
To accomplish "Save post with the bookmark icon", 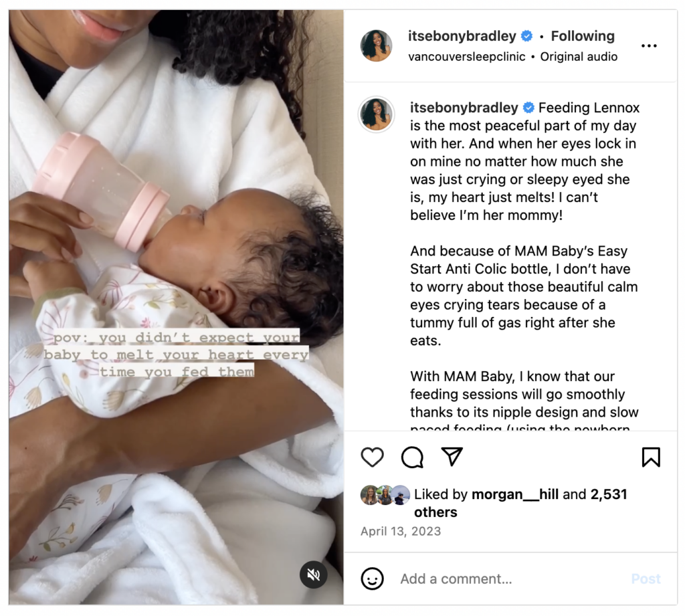I will (x=651, y=457).
